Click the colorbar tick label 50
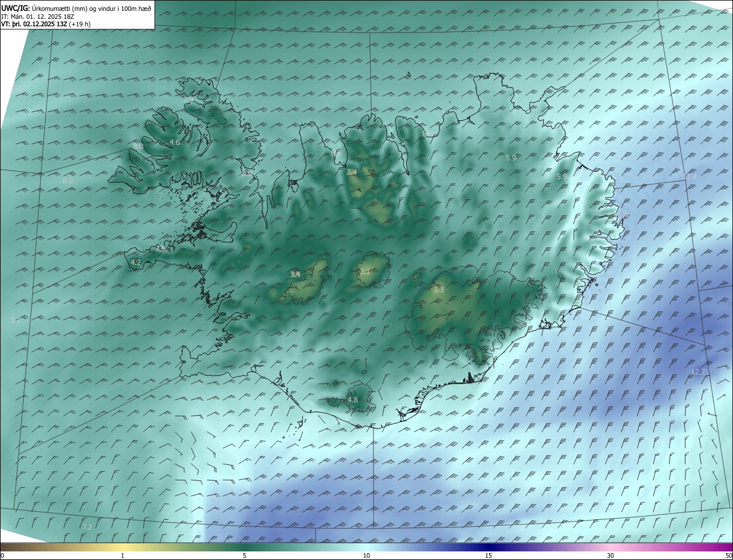Image resolution: width=733 pixels, height=560 pixels. coord(728,555)
